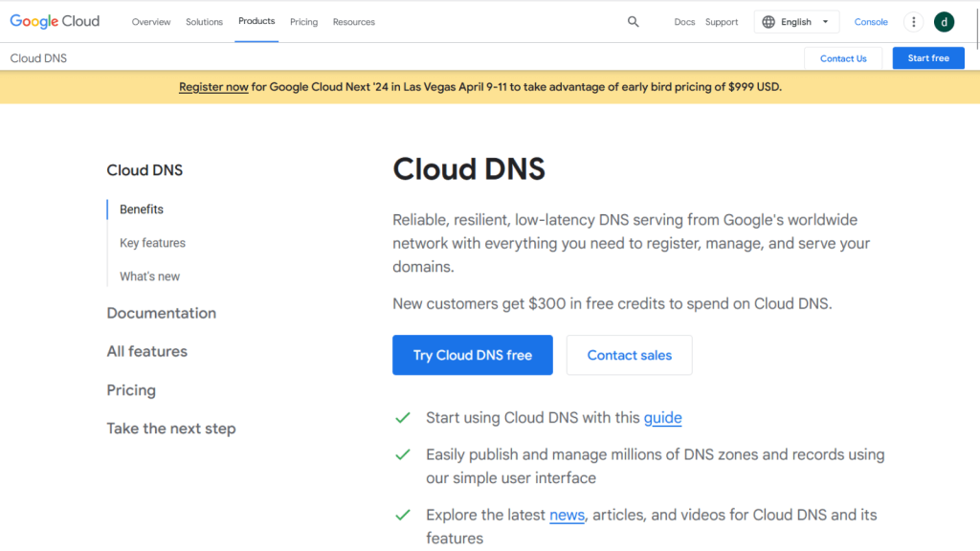Go to the Console link
980x551 pixels.
point(871,22)
